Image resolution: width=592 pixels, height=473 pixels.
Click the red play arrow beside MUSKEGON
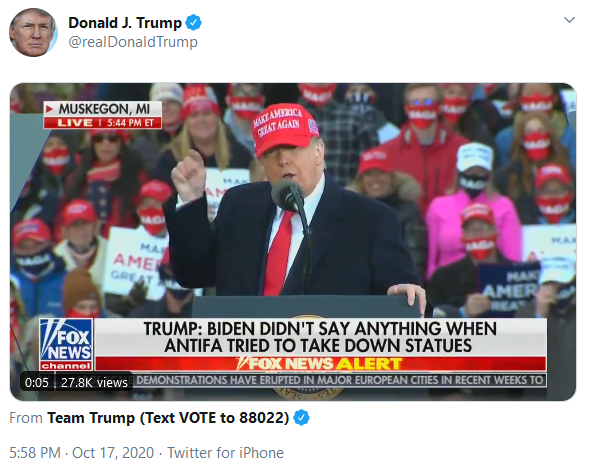[49, 109]
